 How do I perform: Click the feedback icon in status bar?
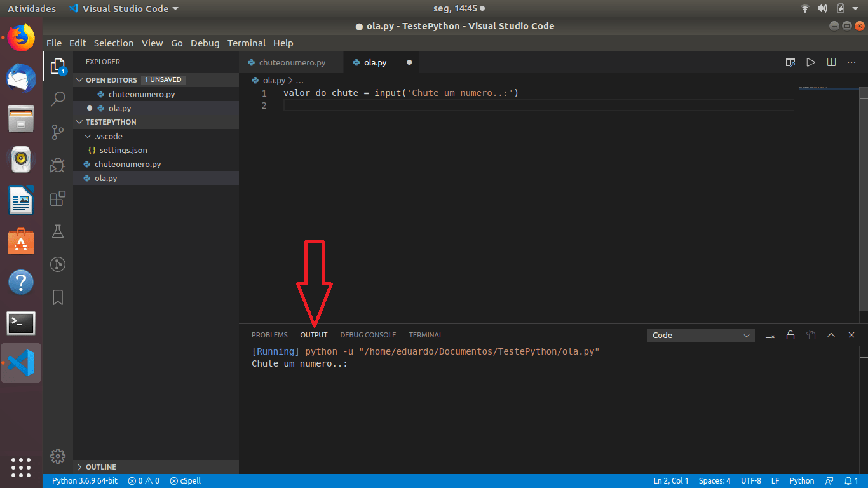829,481
